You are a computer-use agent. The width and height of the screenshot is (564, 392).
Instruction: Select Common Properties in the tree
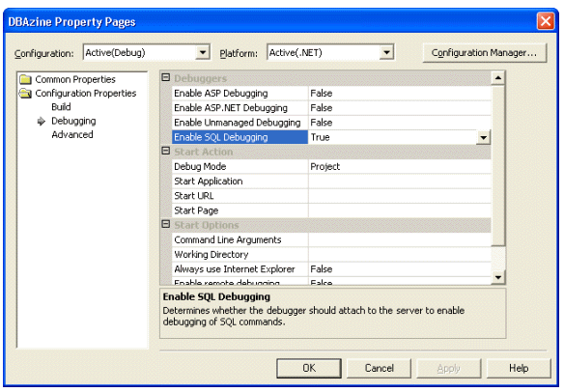75,79
